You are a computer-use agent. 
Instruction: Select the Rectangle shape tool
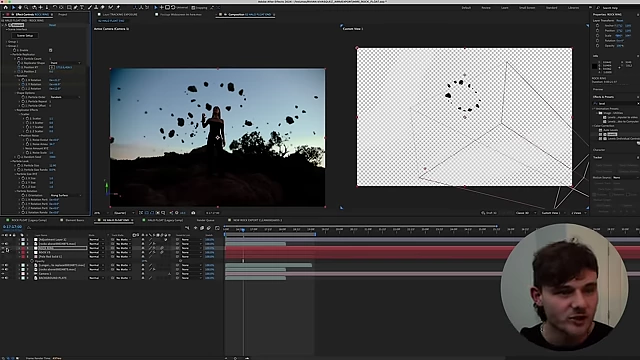tap(69, 7)
